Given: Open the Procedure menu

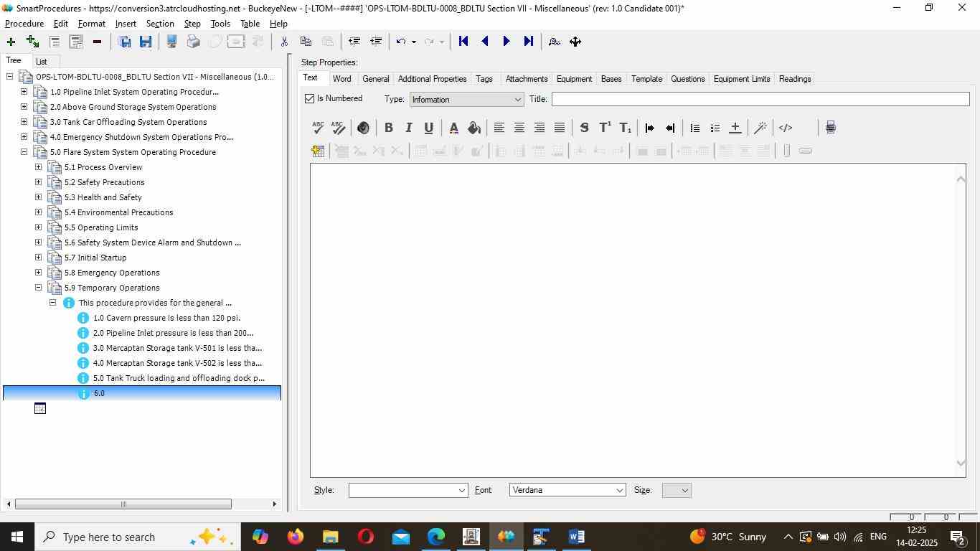Looking at the screenshot, I should point(24,24).
